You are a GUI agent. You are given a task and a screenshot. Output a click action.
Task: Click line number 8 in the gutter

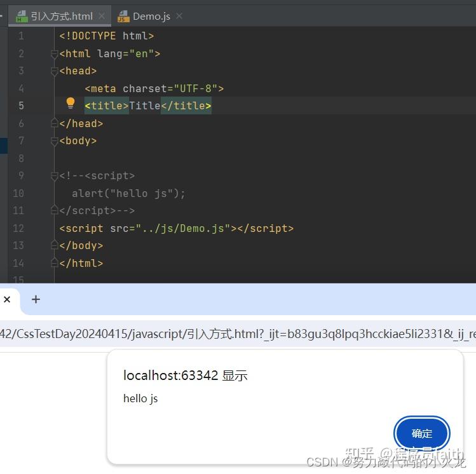coord(21,158)
